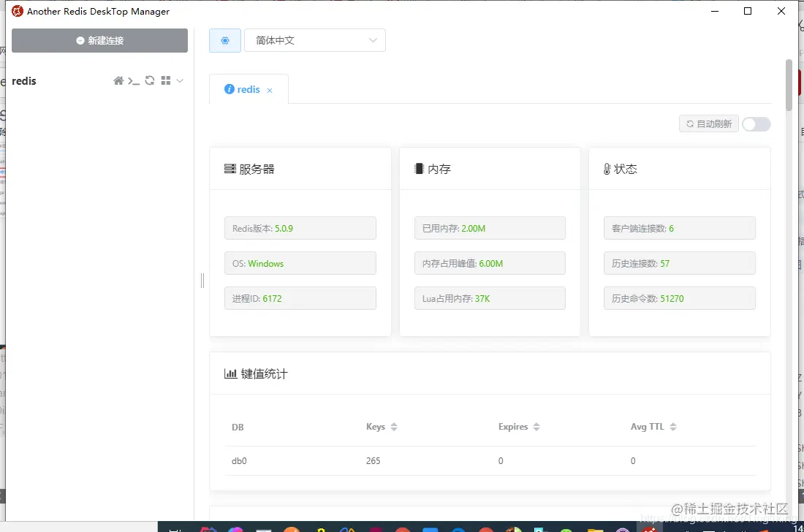Click the home icon for the redis connection
This screenshot has width=804, height=532.
tap(118, 80)
